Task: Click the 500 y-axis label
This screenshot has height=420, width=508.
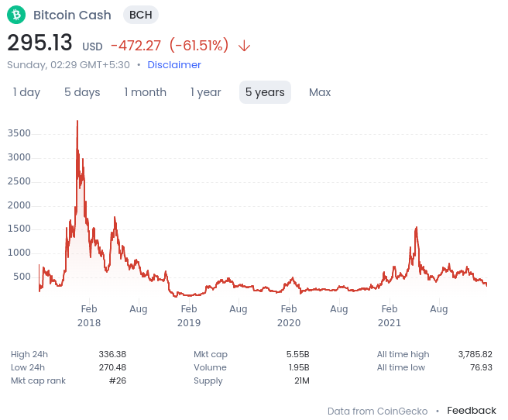Action: (22, 277)
